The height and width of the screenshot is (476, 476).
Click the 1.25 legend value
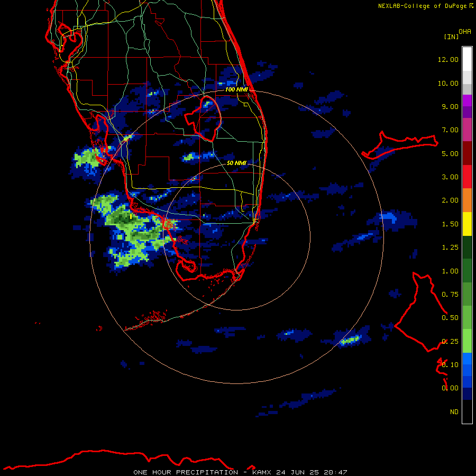pyautogui.click(x=450, y=248)
